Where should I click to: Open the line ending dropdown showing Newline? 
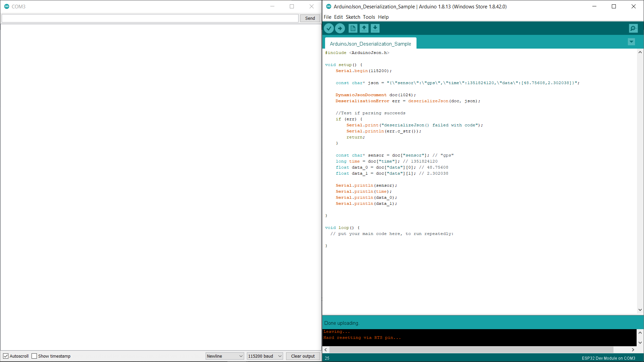click(x=224, y=356)
